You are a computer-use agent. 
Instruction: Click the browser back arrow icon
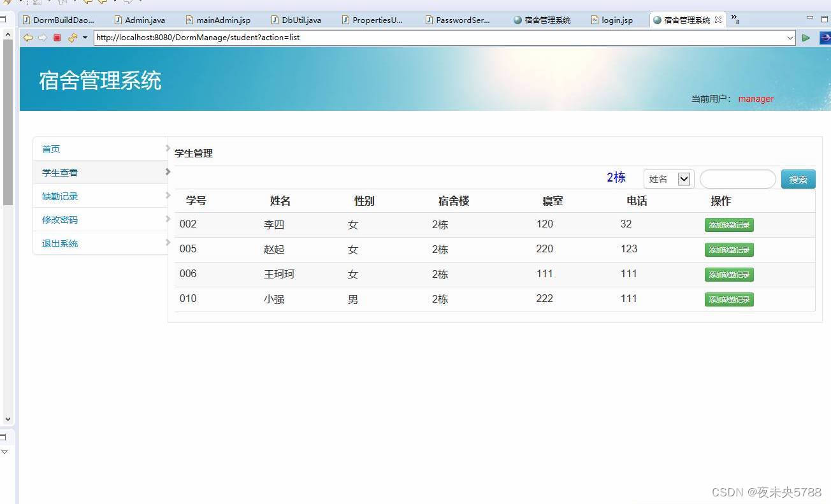pos(27,38)
